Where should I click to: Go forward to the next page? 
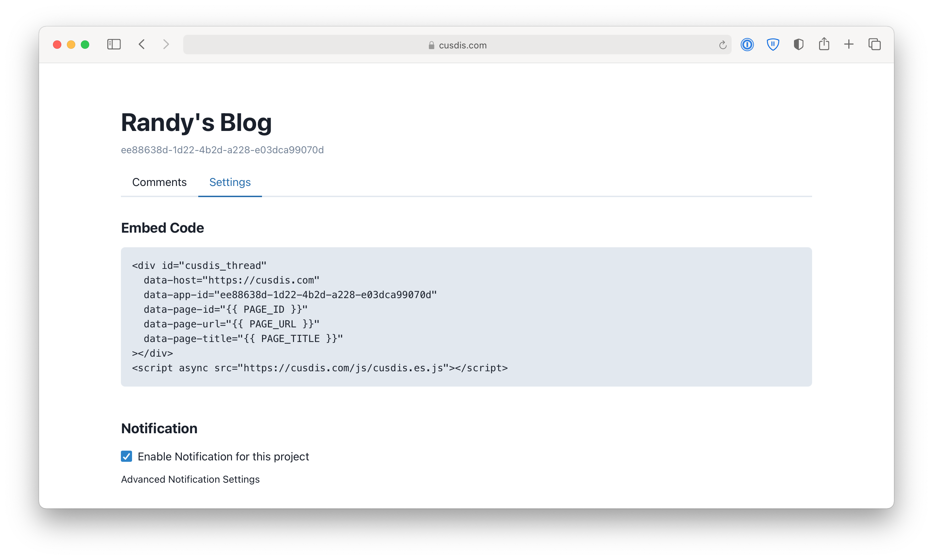click(166, 45)
